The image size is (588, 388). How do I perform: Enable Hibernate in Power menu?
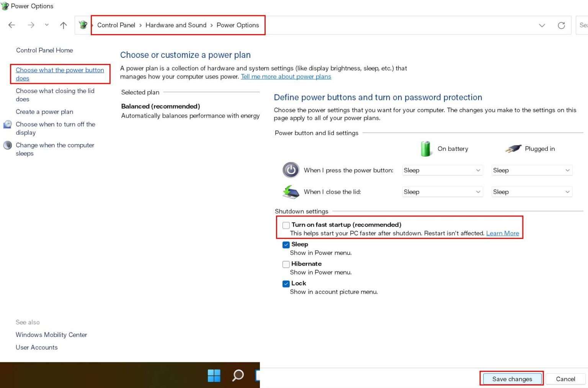point(286,264)
